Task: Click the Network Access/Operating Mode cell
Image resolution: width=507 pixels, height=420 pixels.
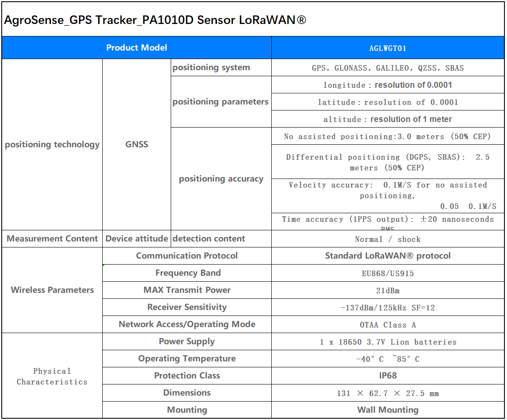Action: pyautogui.click(x=187, y=325)
